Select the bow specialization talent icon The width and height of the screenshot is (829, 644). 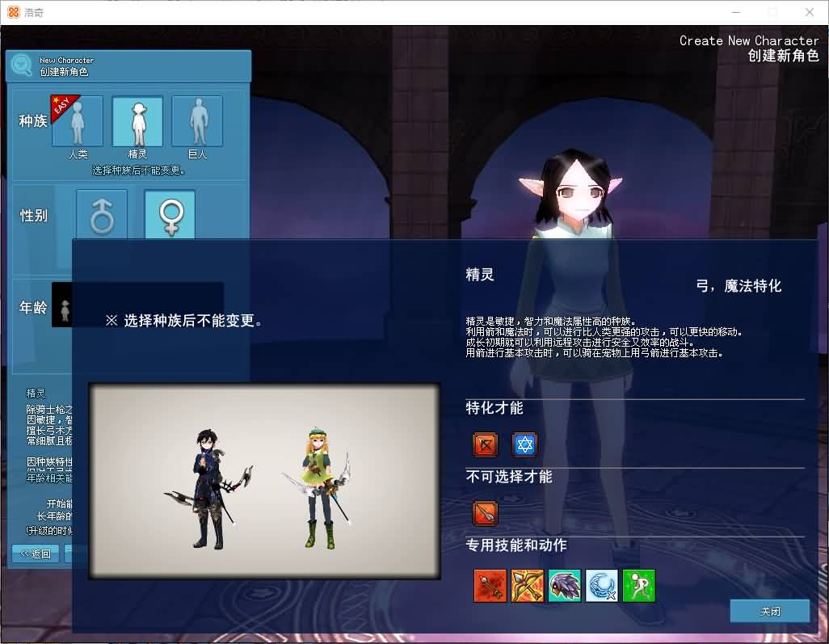click(486, 444)
